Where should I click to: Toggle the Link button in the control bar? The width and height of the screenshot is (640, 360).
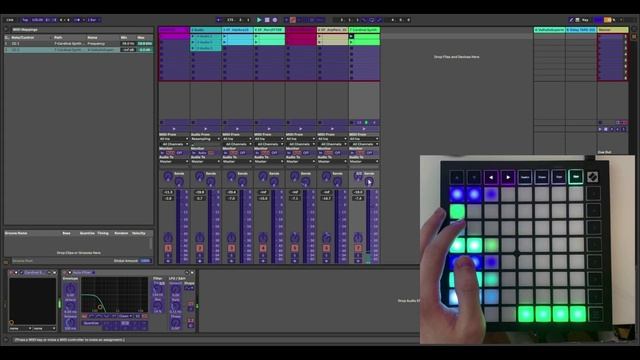10,20
